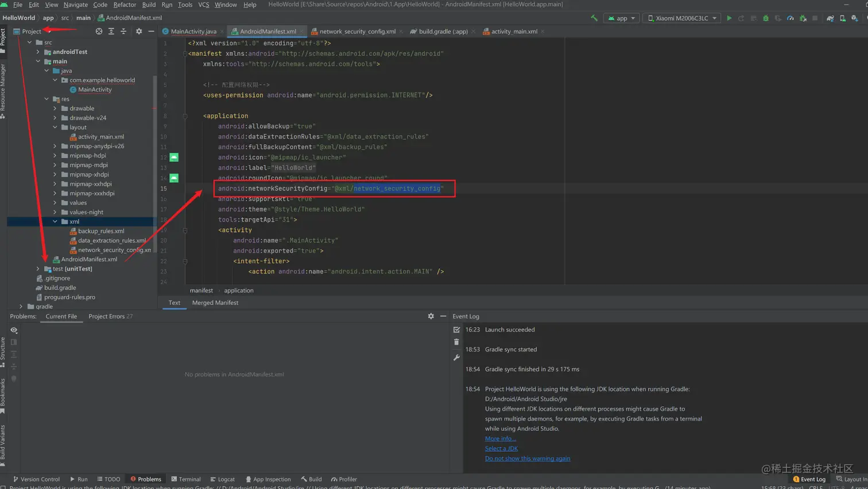
Task: Expand the androidTest folder
Action: [x=38, y=52]
